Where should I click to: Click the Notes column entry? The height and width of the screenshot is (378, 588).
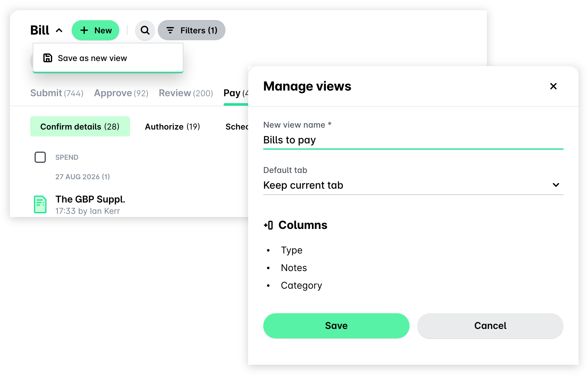click(294, 268)
